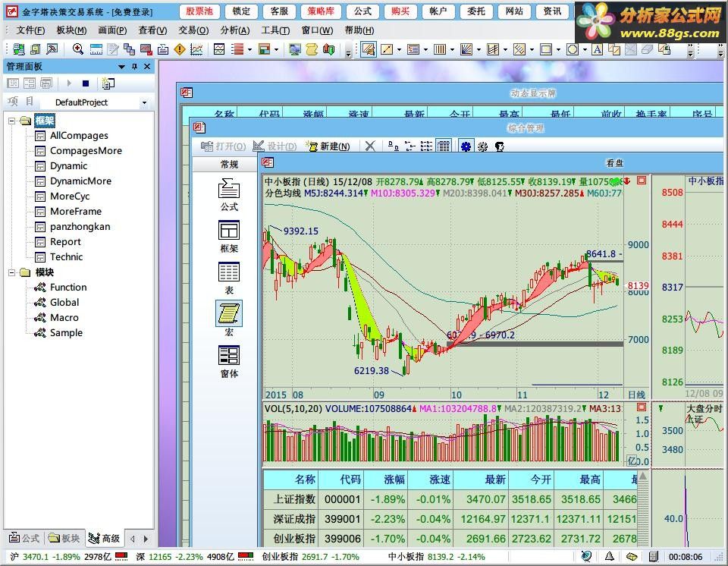Click the computer monitor toolbar icon
Viewport: 728px width, 566px height.
tap(294, 49)
